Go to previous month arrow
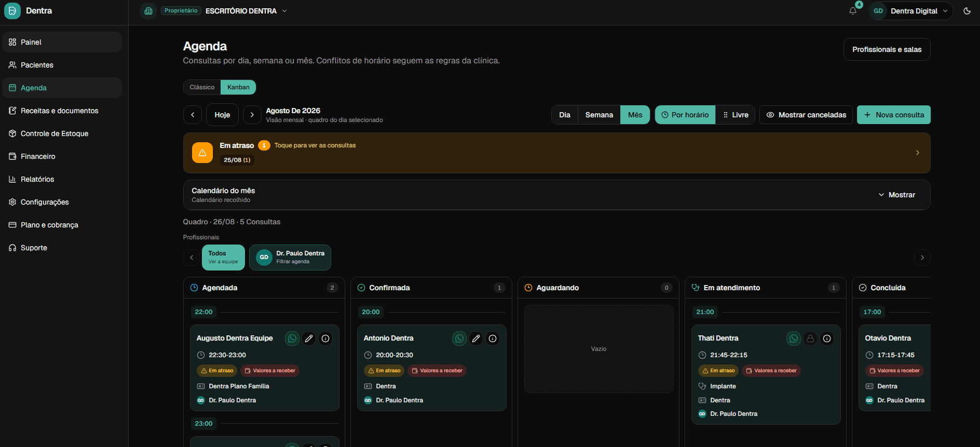 (x=193, y=115)
